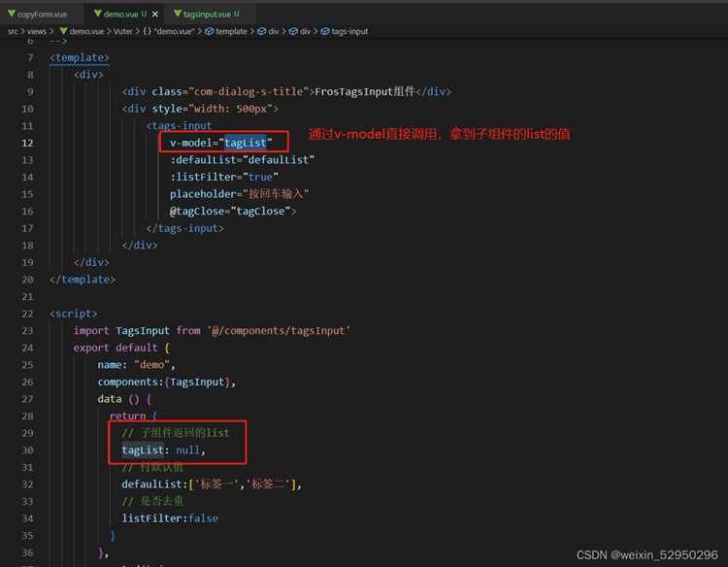The image size is (728, 567).
Task: Open demo.vue in the breadcrumb path
Action: [86, 32]
